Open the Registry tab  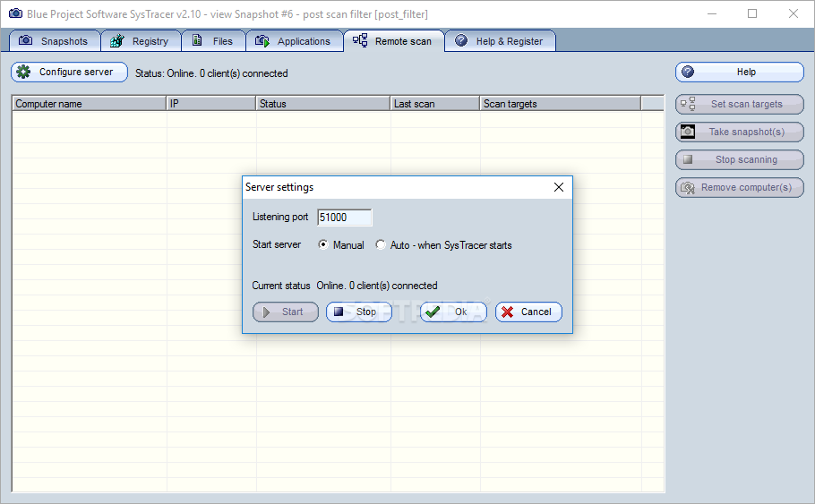tap(141, 41)
